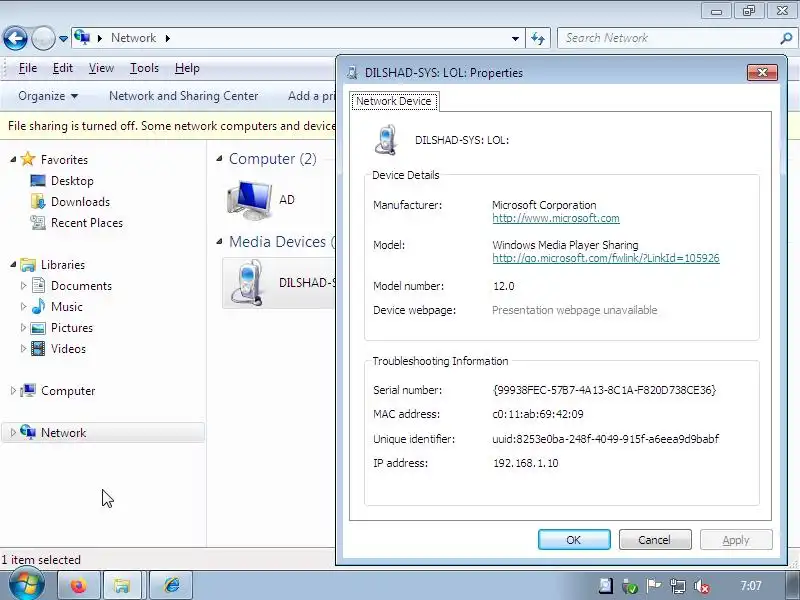Click Windows Explorer taskbar button
Viewport: 800px width, 600px height.
click(x=122, y=585)
